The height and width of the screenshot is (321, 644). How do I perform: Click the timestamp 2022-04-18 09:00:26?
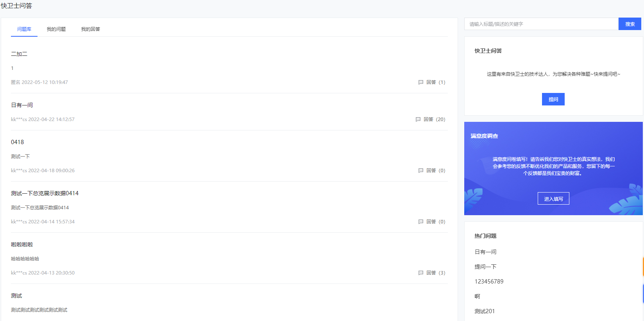click(x=51, y=171)
